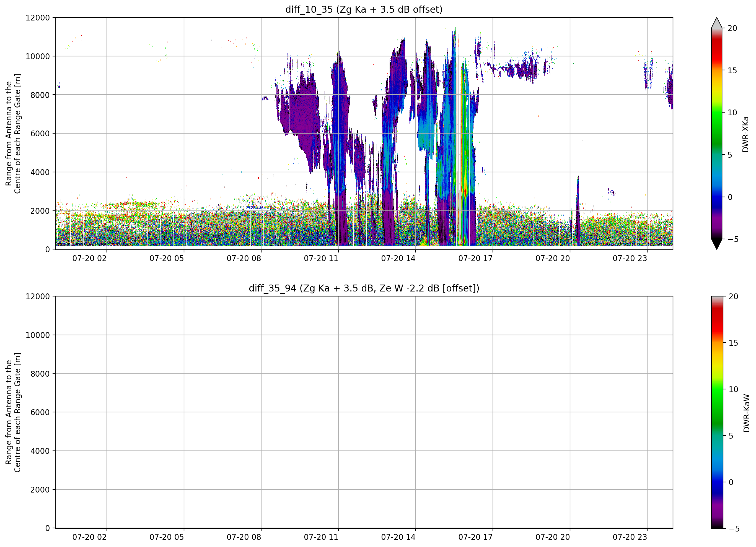This screenshot has height=547, width=756.
Task: Click the 20 tick on DWR-KaW colorbar
Action: click(x=733, y=296)
